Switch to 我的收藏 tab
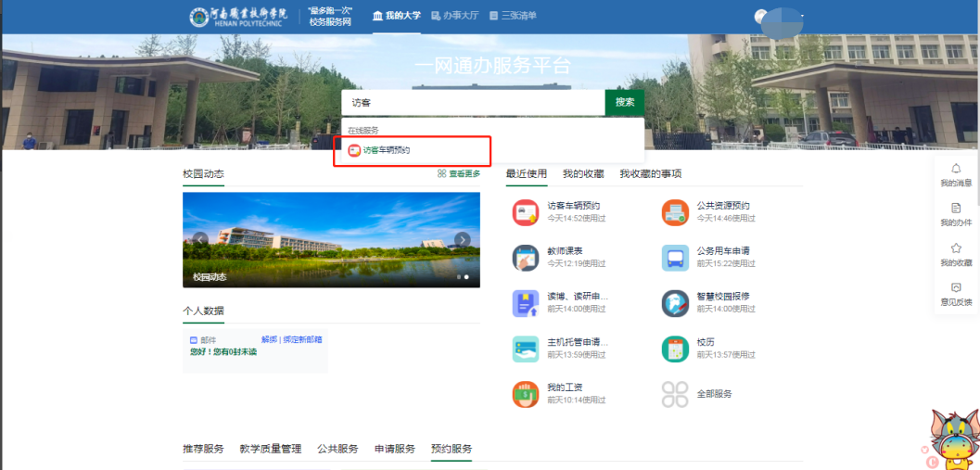The height and width of the screenshot is (470, 980). (583, 174)
